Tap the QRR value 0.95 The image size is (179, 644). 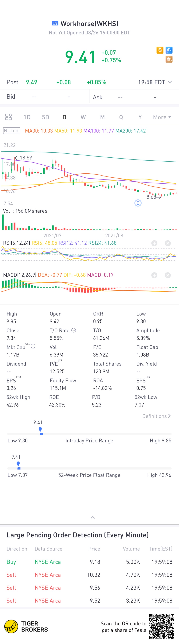tap(98, 322)
